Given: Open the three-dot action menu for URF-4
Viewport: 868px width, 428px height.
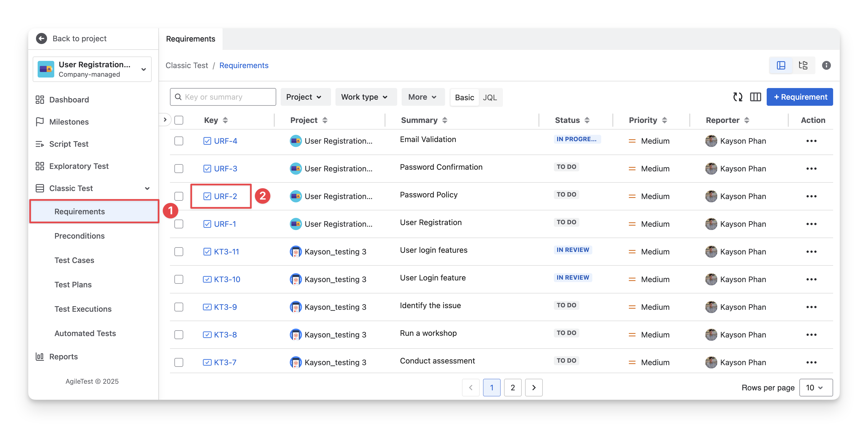Looking at the screenshot, I should (811, 141).
